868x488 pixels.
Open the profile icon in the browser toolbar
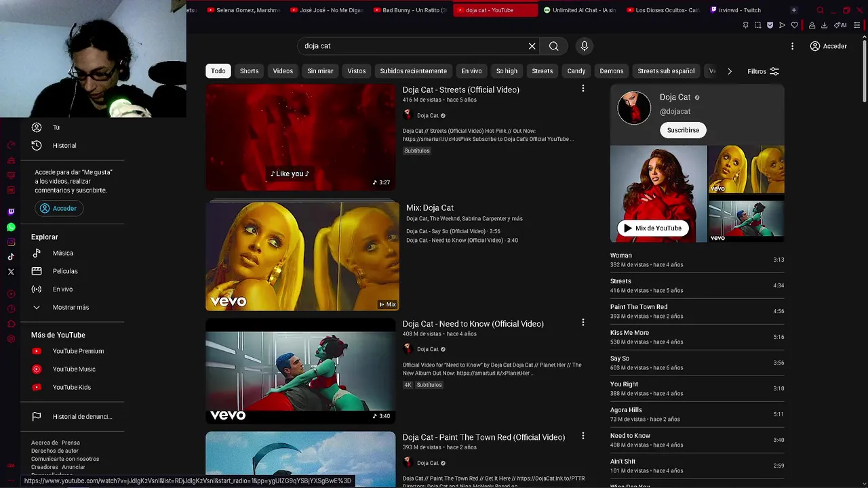[x=812, y=25]
